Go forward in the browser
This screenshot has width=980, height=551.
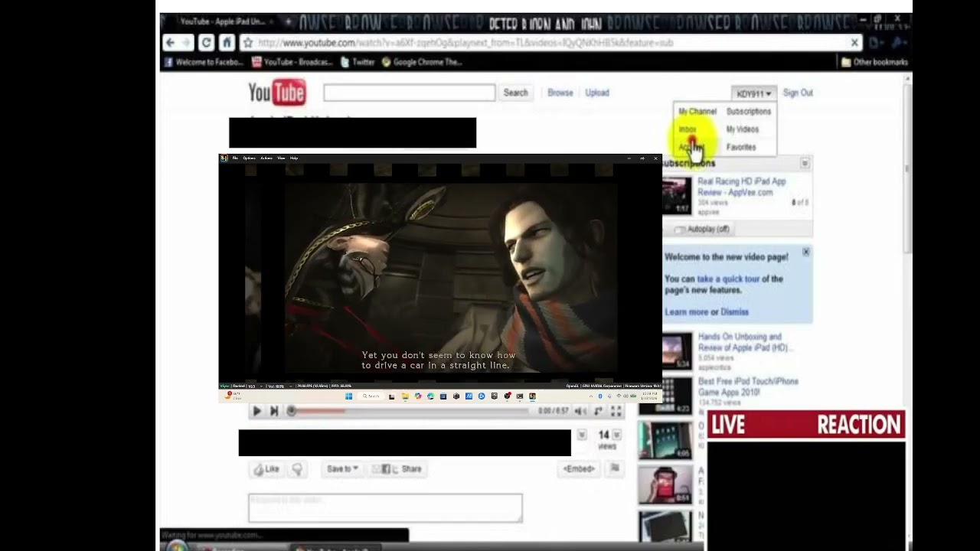187,43
